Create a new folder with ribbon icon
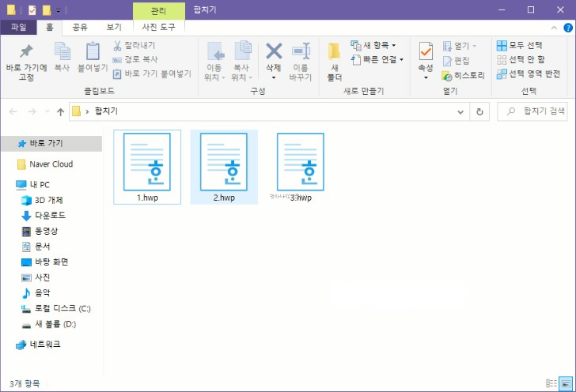This screenshot has height=392, width=576. 334,52
